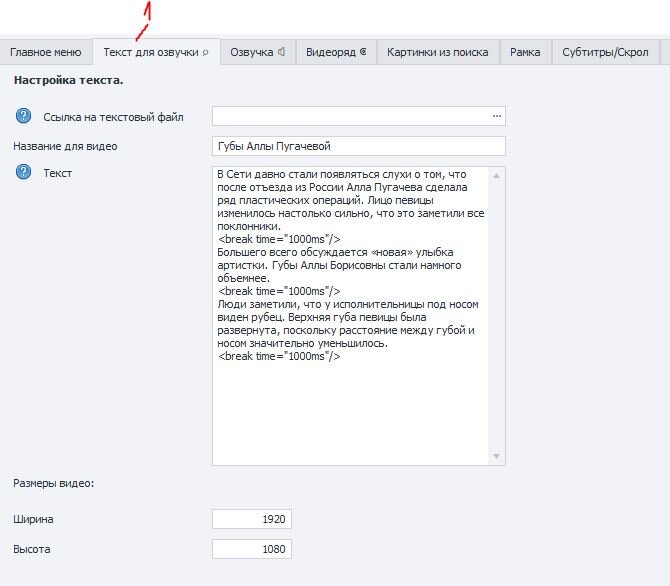Click the Ширина value field 1920
This screenshot has height=586, width=670.
tap(252, 519)
